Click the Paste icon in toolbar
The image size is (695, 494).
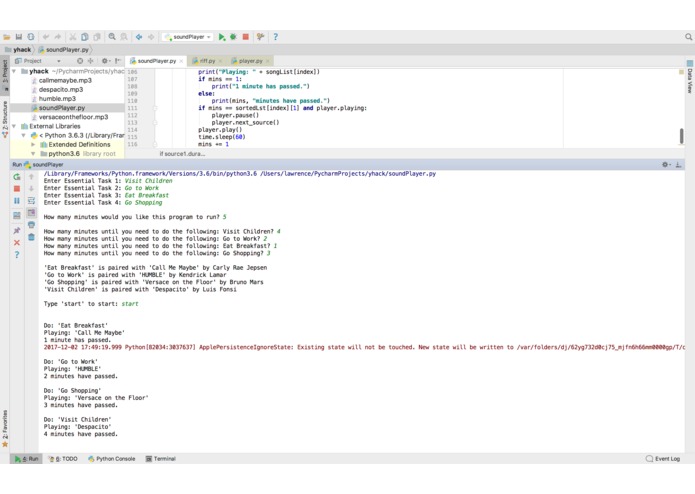click(97, 37)
